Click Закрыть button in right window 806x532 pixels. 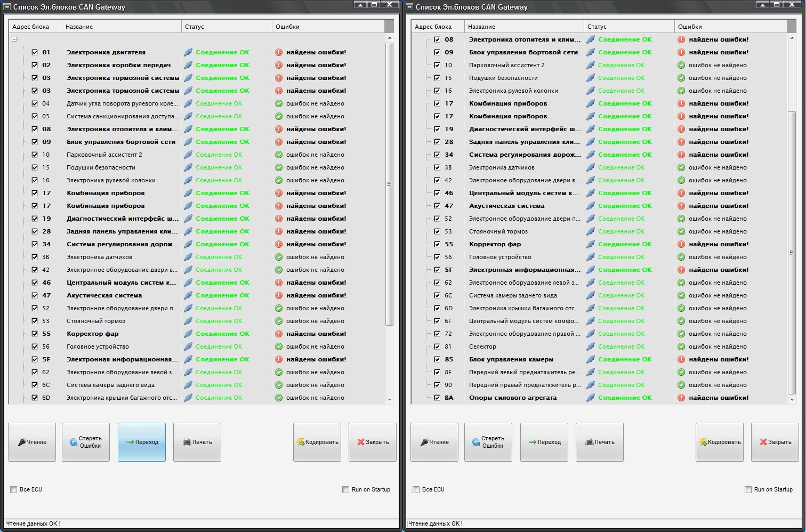pyautogui.click(x=775, y=442)
